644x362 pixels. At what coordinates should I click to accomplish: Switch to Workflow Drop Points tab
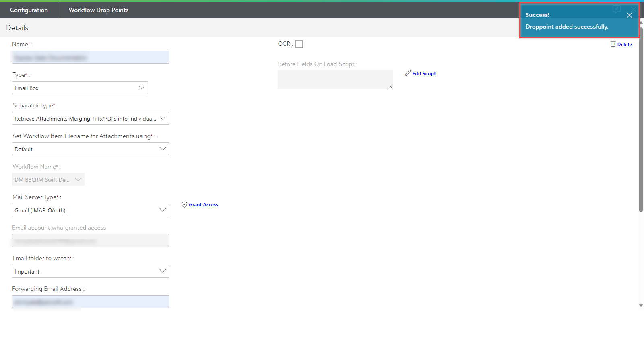click(x=99, y=10)
